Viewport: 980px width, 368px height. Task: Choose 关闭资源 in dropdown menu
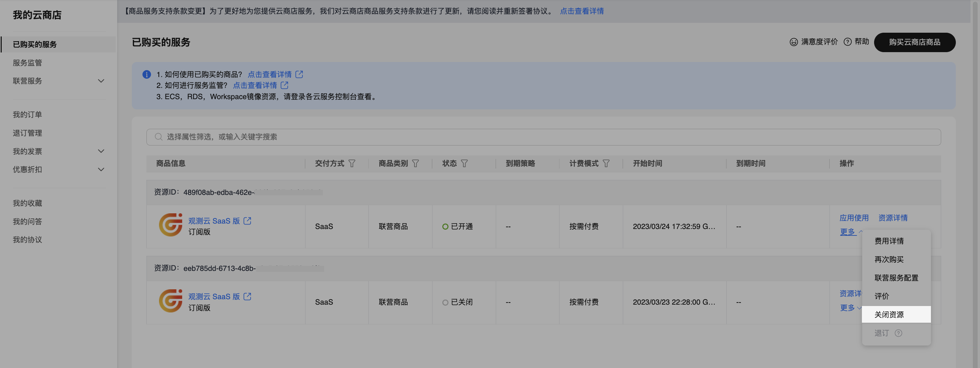[896, 315]
